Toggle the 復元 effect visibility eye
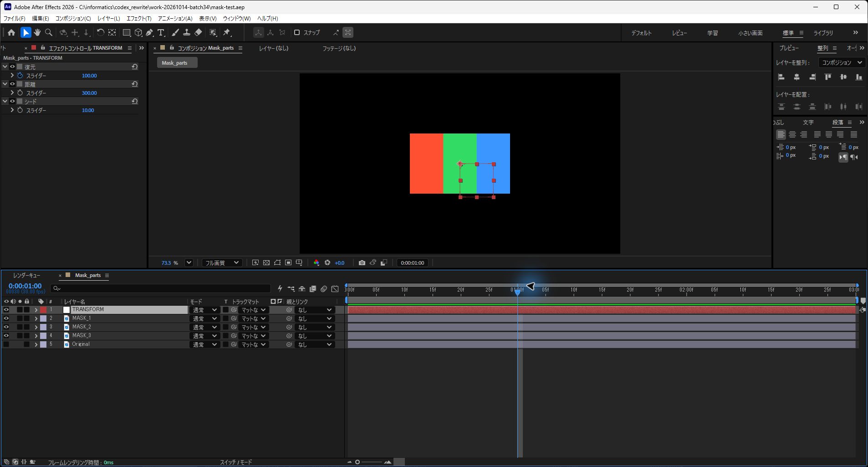This screenshot has width=868, height=467. [13, 67]
